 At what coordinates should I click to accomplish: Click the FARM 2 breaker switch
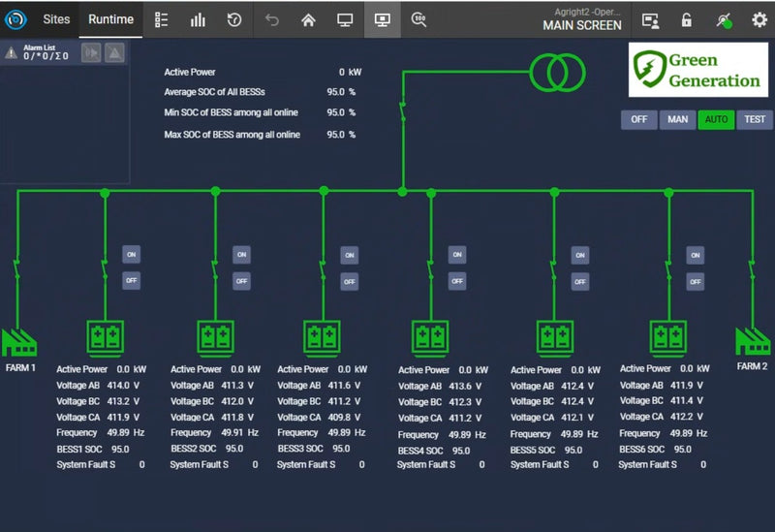pyautogui.click(x=753, y=269)
